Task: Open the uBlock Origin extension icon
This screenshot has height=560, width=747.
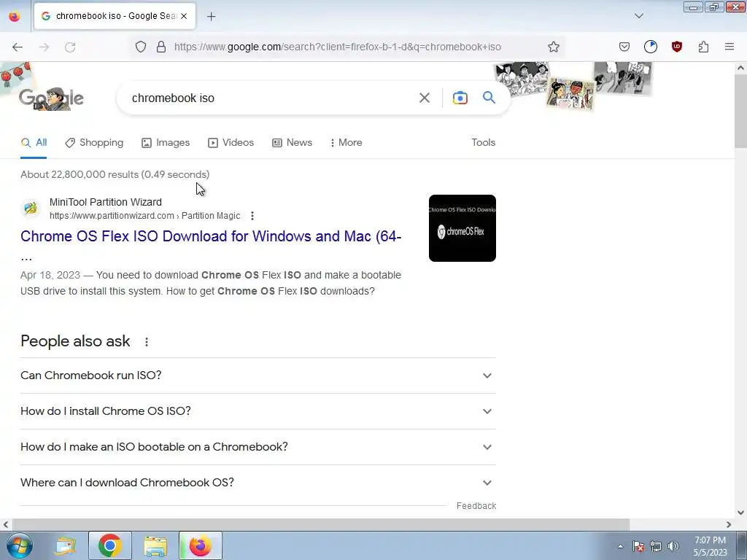Action: pos(676,47)
